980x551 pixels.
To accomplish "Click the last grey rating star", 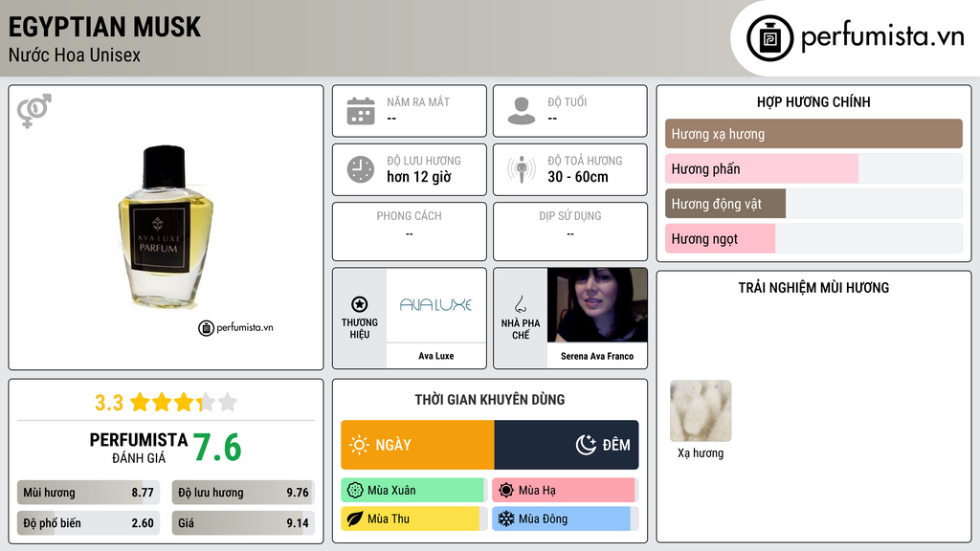I will [x=228, y=402].
